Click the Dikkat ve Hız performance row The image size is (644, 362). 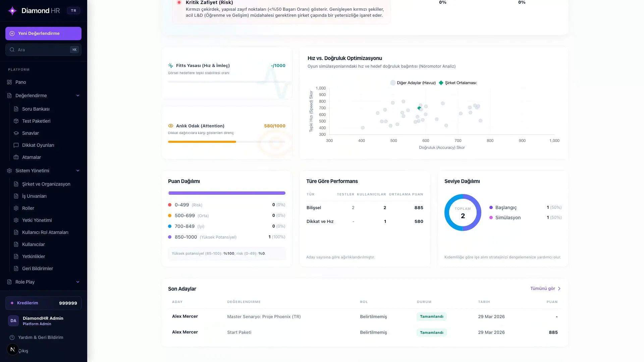click(x=365, y=222)
